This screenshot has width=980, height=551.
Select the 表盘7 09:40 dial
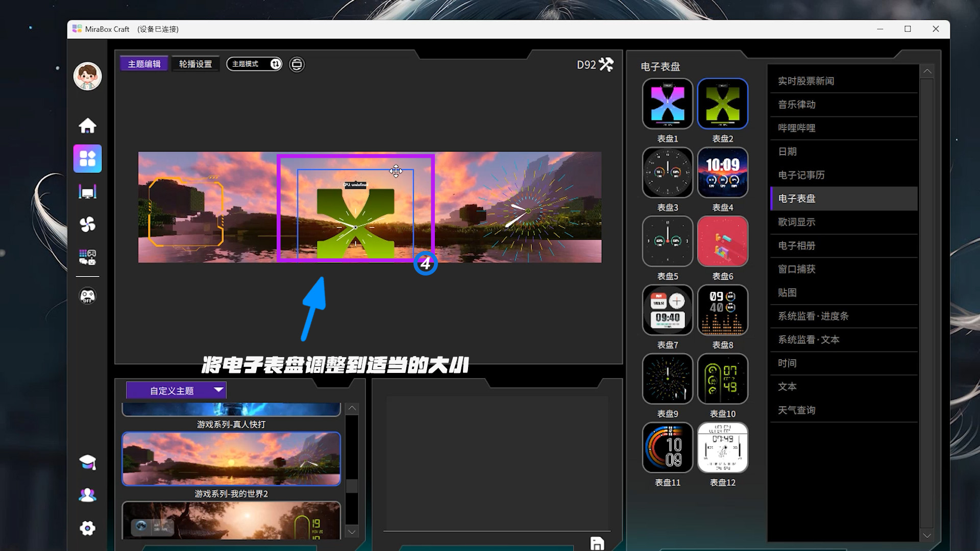(668, 310)
